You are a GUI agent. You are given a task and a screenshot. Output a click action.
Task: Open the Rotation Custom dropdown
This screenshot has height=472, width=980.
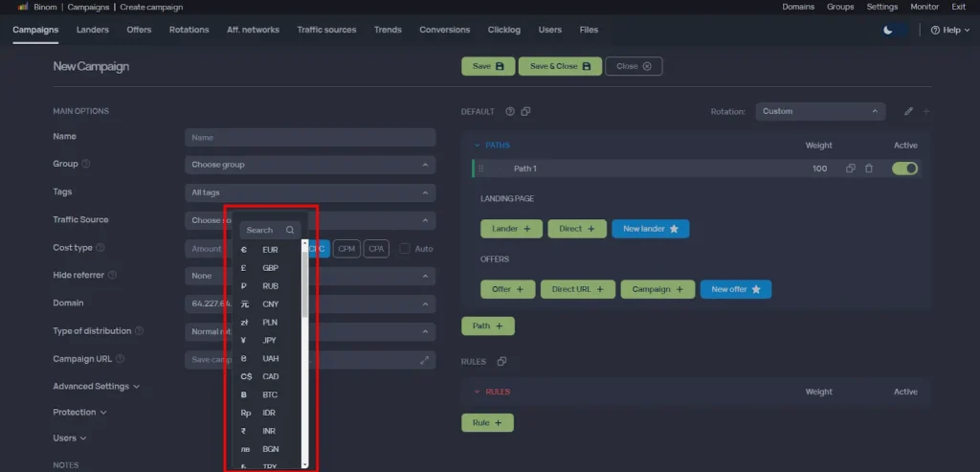pyautogui.click(x=820, y=111)
